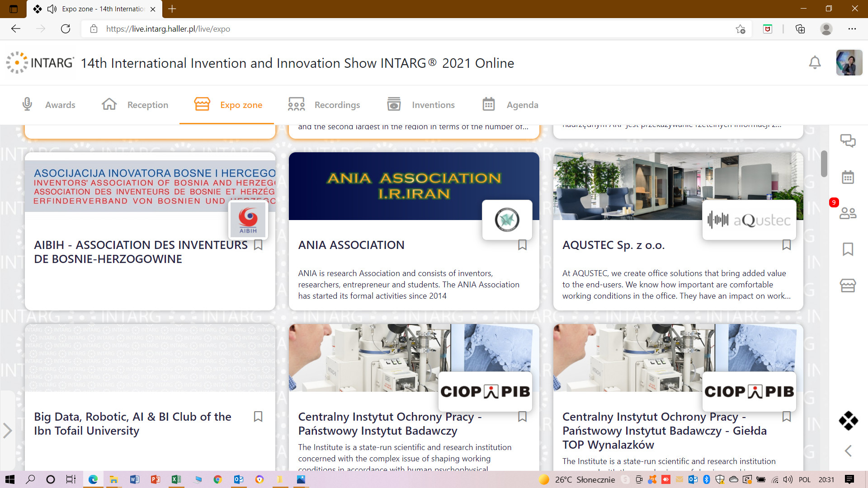Click the ANIA round logo badge
This screenshot has width=868, height=488.
[507, 220]
